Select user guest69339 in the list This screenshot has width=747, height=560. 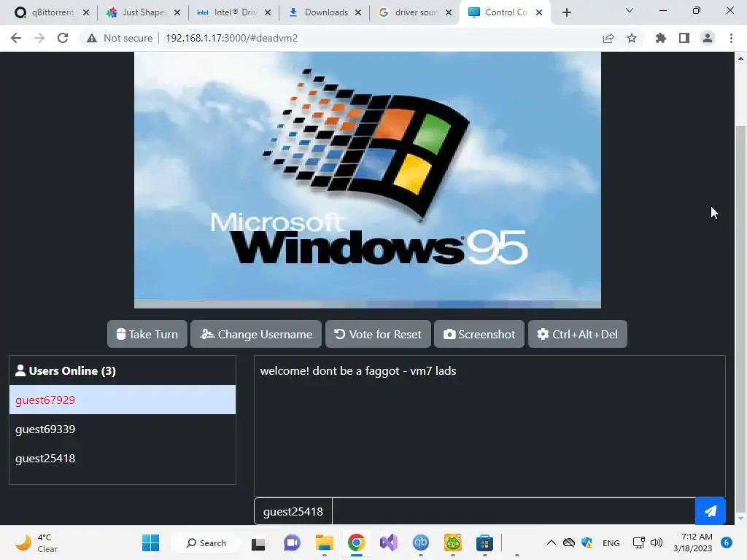(123, 429)
